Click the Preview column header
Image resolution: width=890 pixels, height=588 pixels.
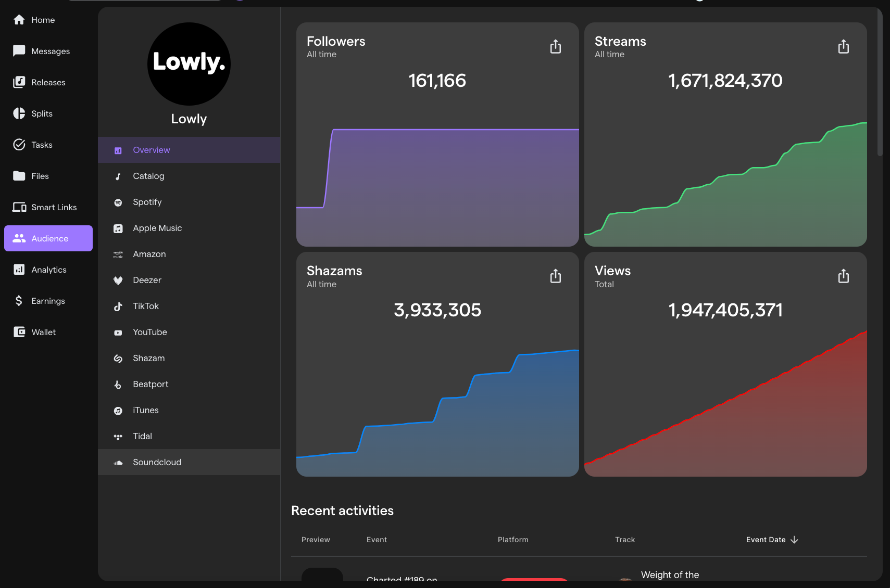point(316,540)
